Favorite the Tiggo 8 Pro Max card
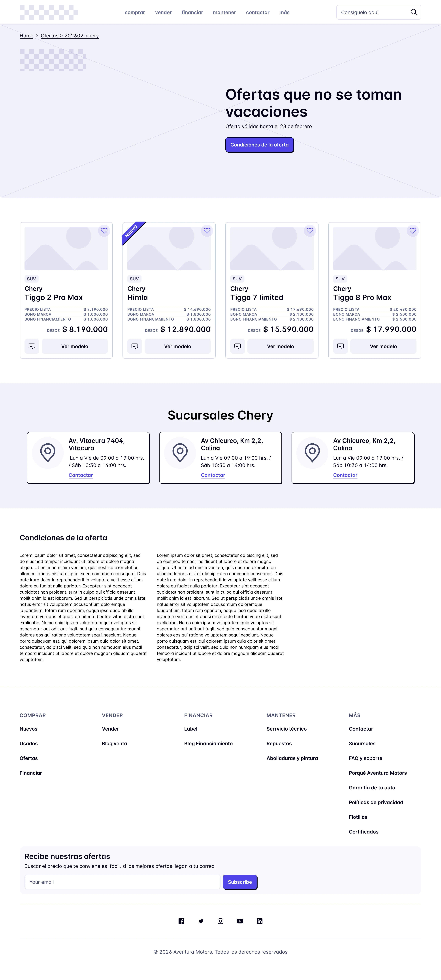The height and width of the screenshot is (980, 441). (413, 231)
